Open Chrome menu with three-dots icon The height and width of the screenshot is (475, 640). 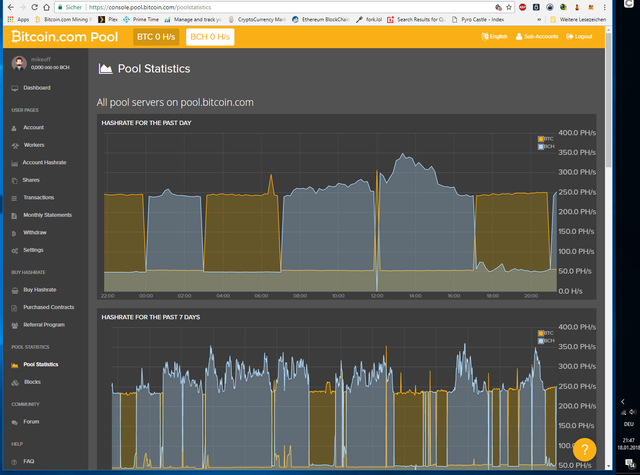click(604, 7)
